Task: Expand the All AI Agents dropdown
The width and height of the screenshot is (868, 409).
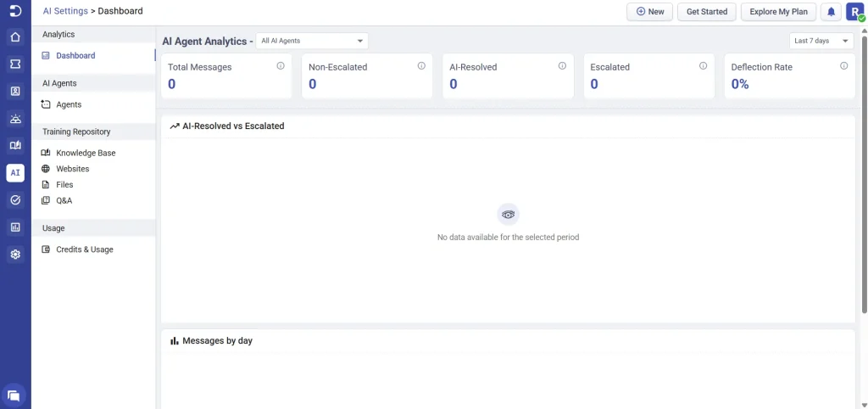Action: (312, 41)
